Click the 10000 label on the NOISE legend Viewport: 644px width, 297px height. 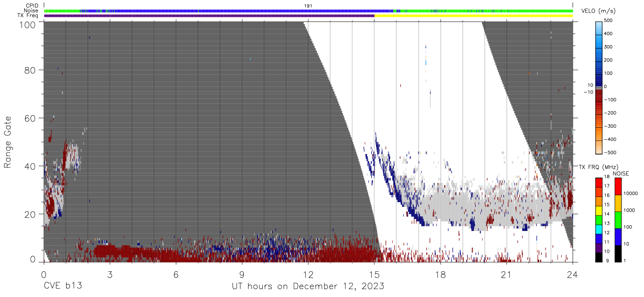pyautogui.click(x=630, y=194)
